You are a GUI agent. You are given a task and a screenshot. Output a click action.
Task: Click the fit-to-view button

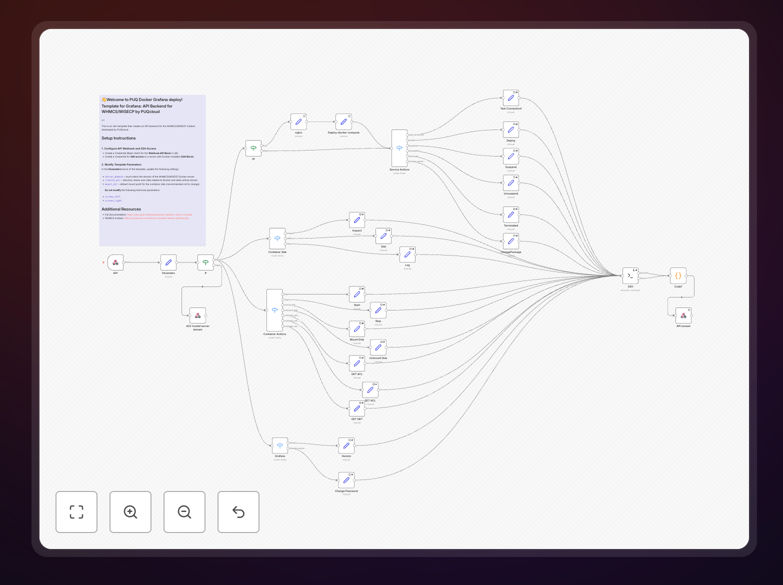click(x=76, y=512)
